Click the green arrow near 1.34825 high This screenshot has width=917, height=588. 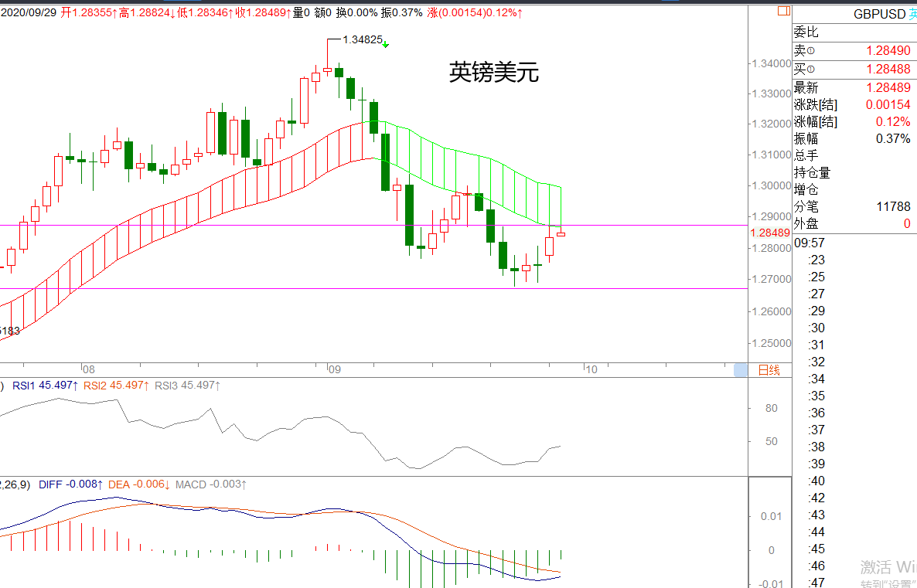pyautogui.click(x=385, y=44)
